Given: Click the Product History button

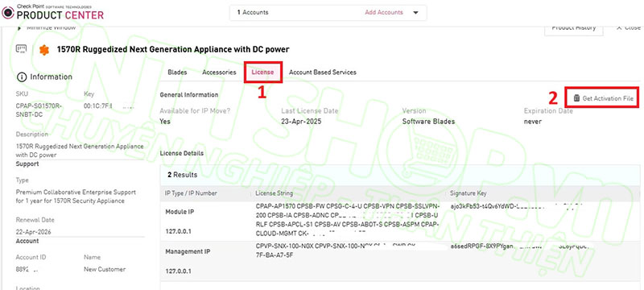Looking at the screenshot, I should click(x=574, y=28).
